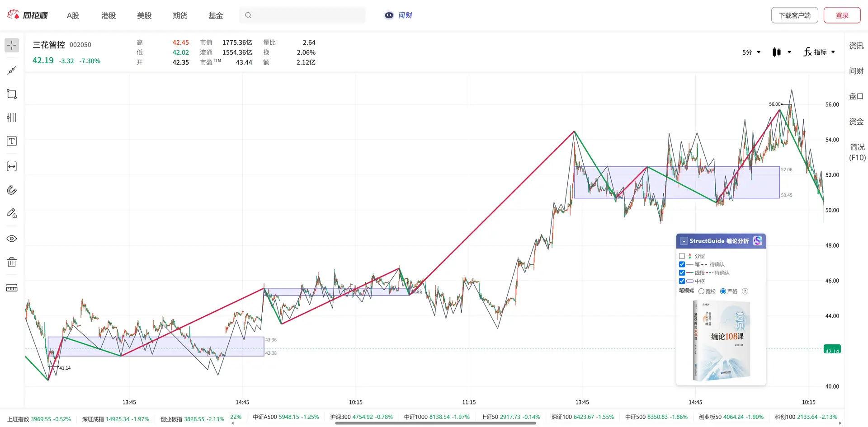Uncheck the 中枢 checkbox
Image resolution: width=868 pixels, height=427 pixels.
point(682,281)
